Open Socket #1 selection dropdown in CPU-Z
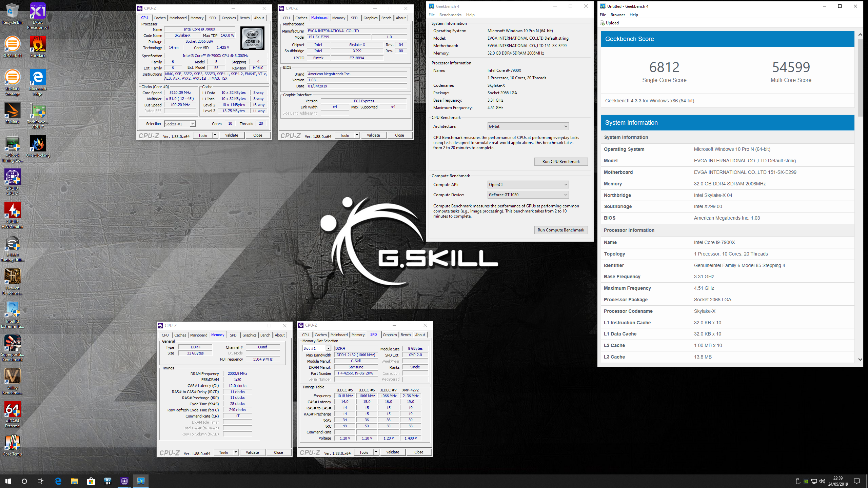The image size is (868, 488). click(180, 124)
